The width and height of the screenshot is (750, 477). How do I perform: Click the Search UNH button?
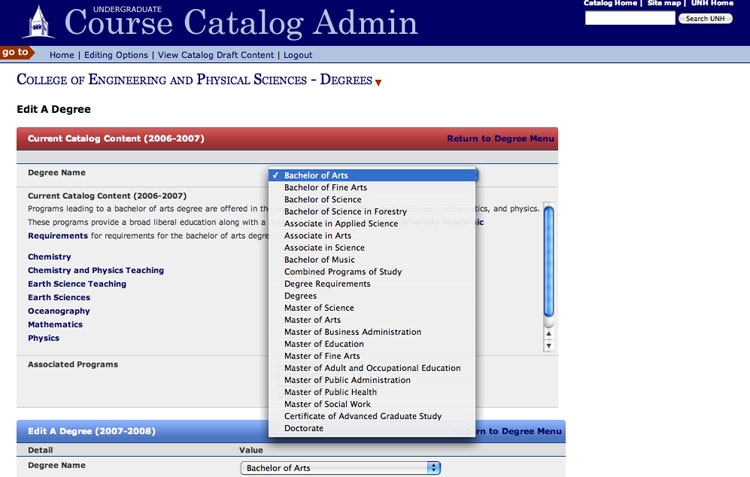coord(705,19)
